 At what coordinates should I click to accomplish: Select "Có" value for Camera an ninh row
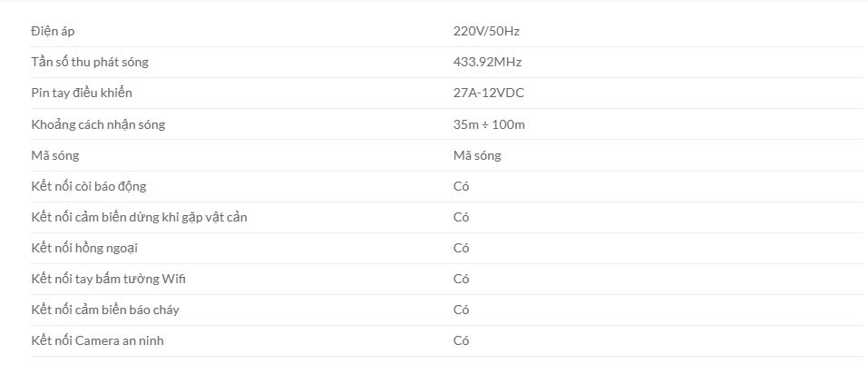(x=461, y=340)
